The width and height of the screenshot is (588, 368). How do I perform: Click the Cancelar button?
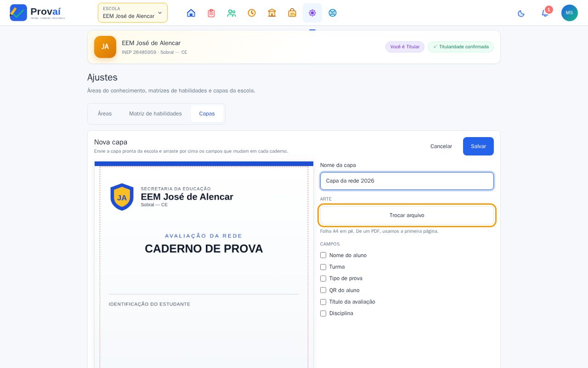click(441, 146)
